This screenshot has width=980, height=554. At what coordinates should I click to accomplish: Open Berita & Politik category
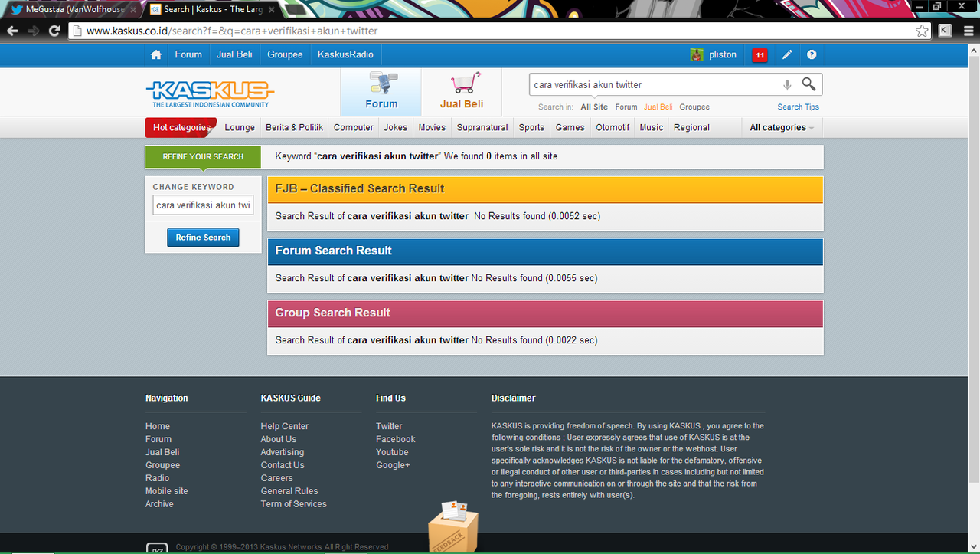point(294,127)
